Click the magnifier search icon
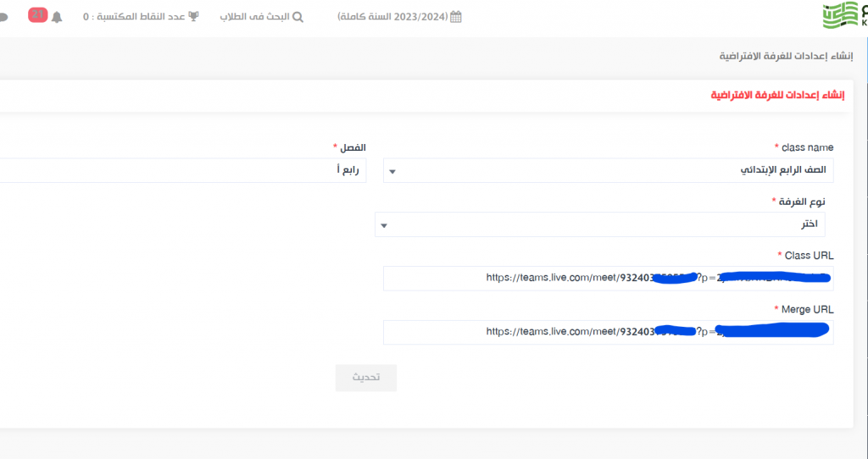The image size is (868, 459). point(298,17)
